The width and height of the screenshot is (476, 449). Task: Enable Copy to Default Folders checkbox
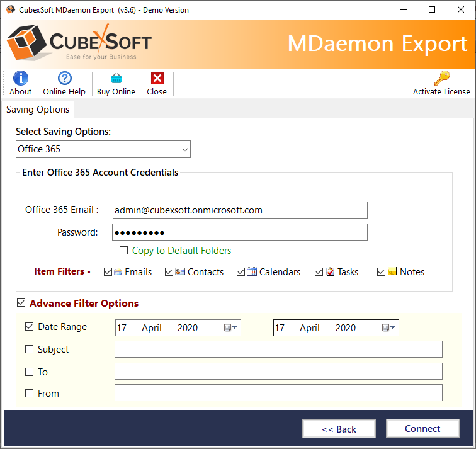click(124, 251)
